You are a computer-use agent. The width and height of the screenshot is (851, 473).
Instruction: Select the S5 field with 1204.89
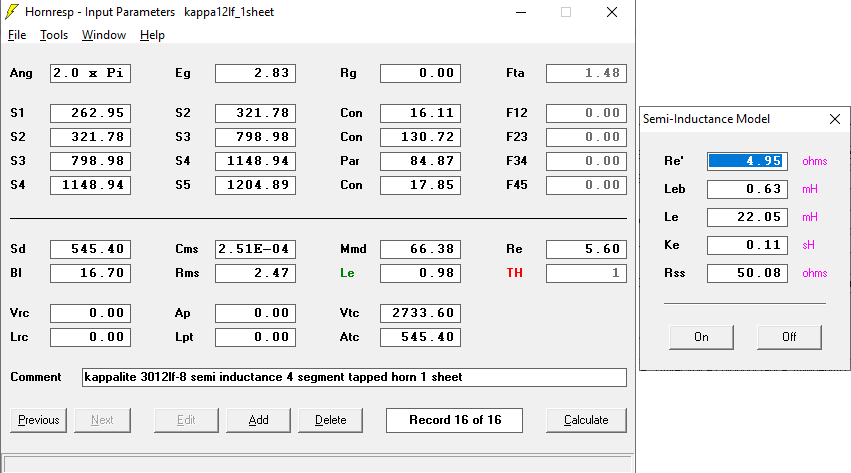click(x=255, y=185)
